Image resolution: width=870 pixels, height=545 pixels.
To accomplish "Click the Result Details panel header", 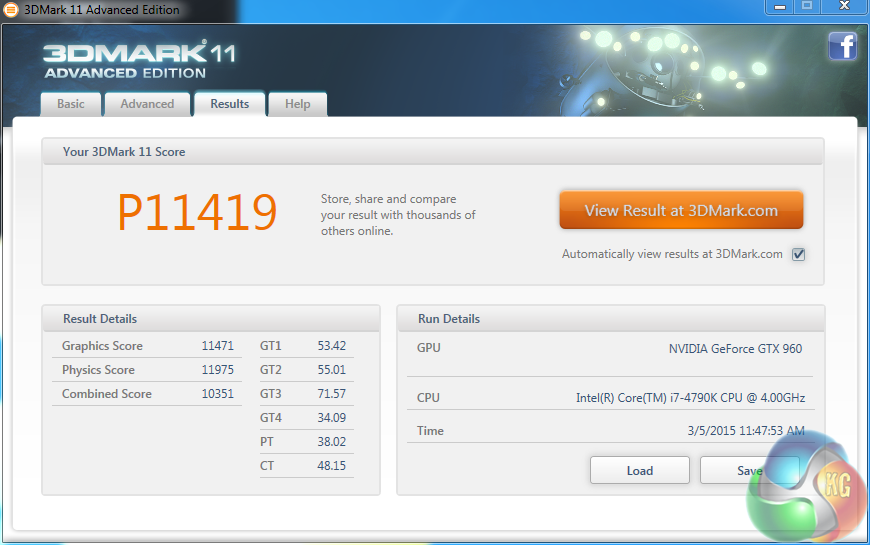I will tap(211, 319).
